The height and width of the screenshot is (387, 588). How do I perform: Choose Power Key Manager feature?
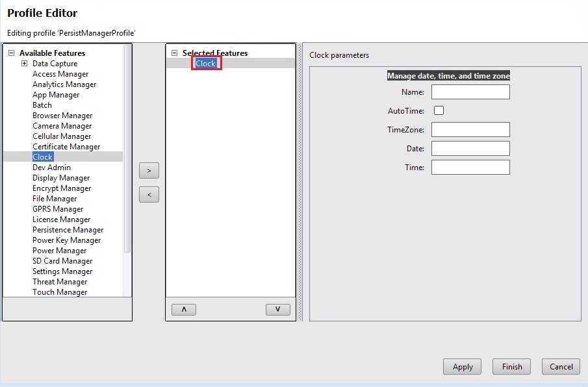click(66, 240)
